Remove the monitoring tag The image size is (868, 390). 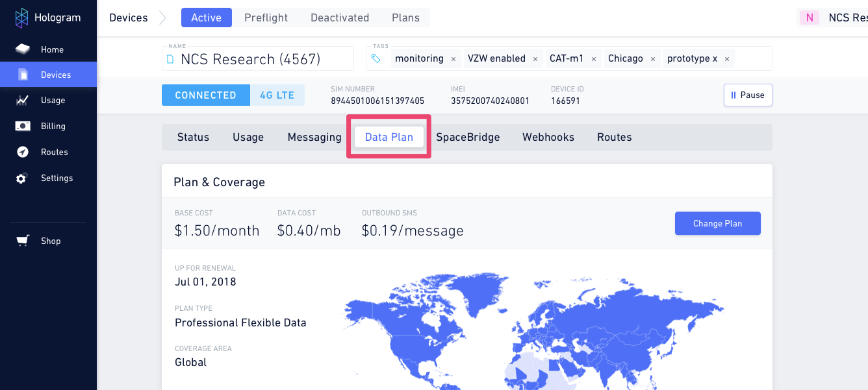(453, 59)
